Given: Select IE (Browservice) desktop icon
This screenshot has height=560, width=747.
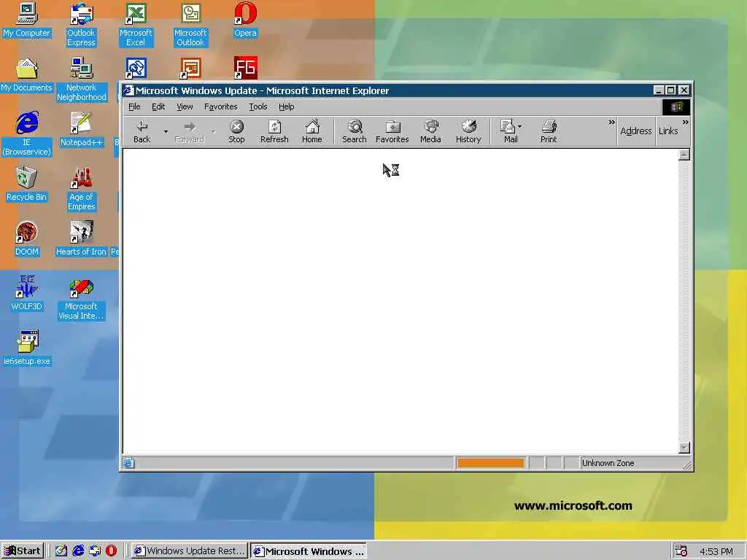Looking at the screenshot, I should click(27, 134).
